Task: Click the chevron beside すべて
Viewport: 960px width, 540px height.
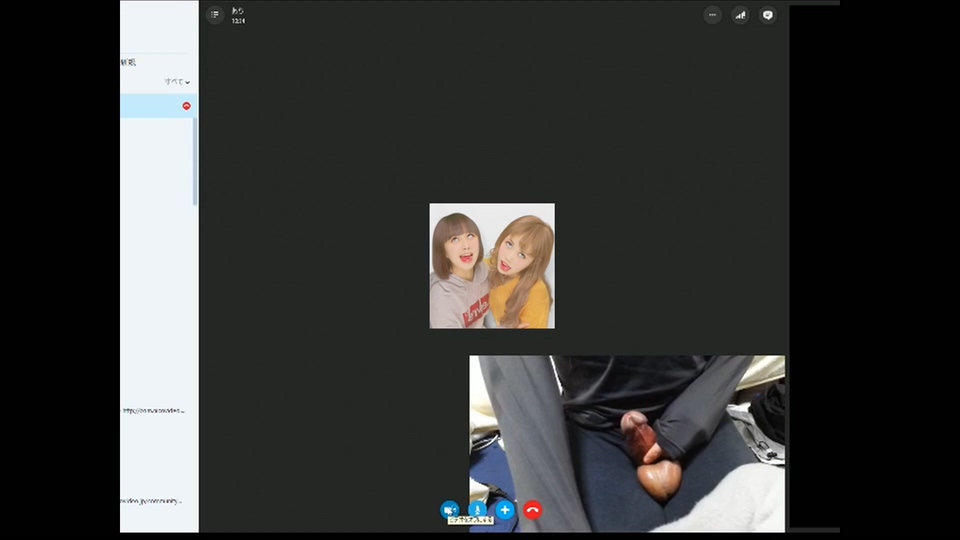Action: point(188,82)
